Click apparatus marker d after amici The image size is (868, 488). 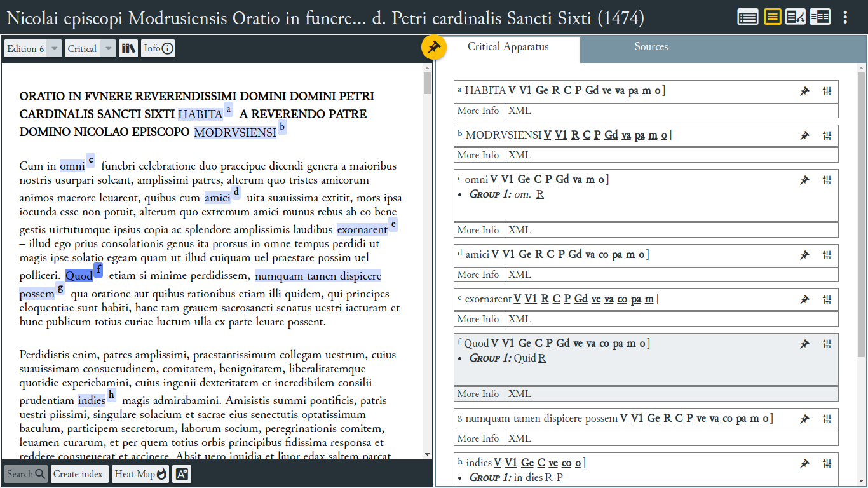236,191
